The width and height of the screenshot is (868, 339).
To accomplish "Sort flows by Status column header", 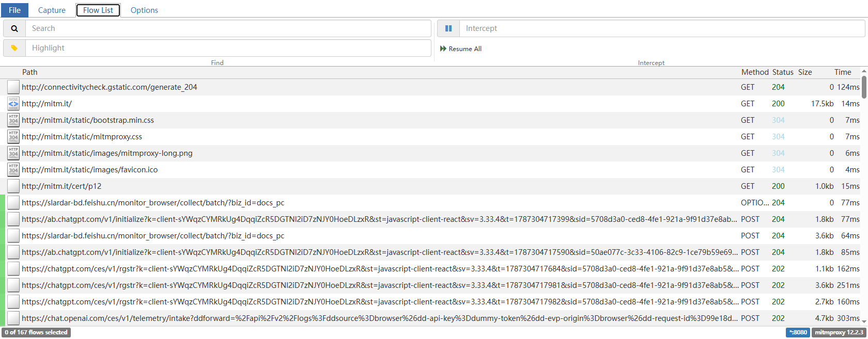I will (x=783, y=72).
